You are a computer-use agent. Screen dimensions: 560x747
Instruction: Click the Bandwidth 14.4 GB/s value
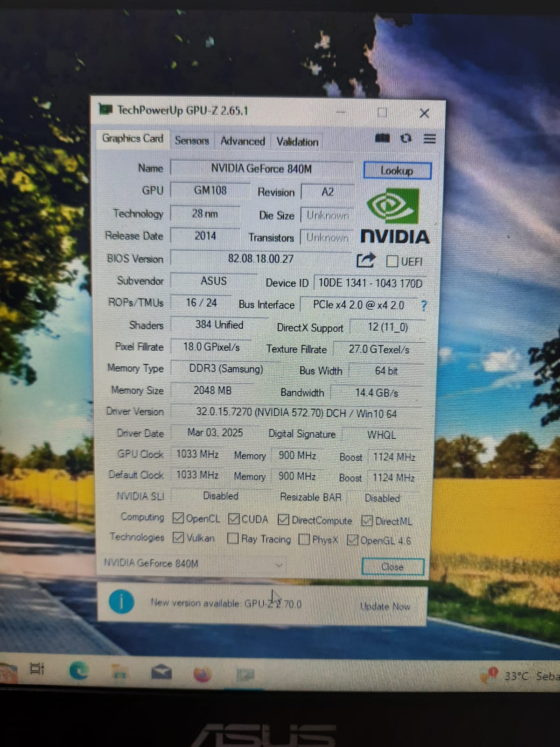(x=377, y=393)
